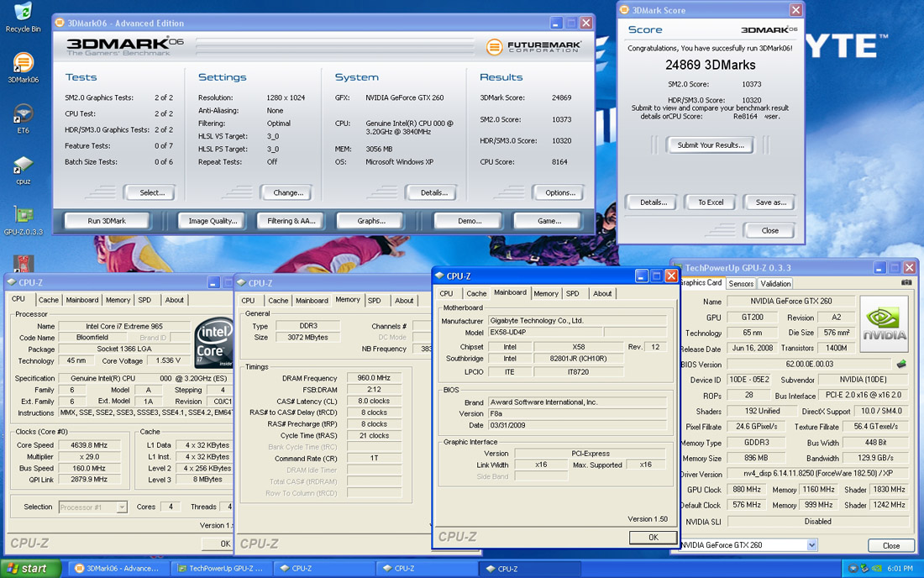
Task: Click Change under Settings
Action: 288,192
